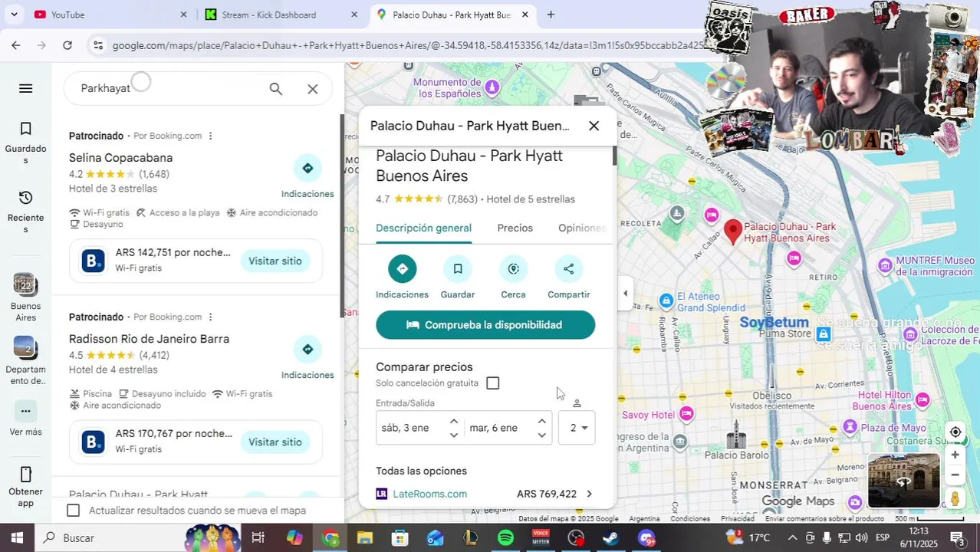Open Selina Copacabana result
The height and width of the screenshot is (552, 980).
120,158
